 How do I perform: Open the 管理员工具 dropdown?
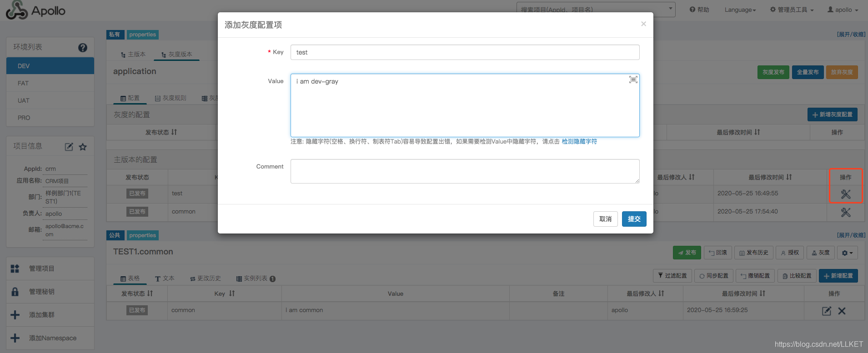click(x=792, y=10)
